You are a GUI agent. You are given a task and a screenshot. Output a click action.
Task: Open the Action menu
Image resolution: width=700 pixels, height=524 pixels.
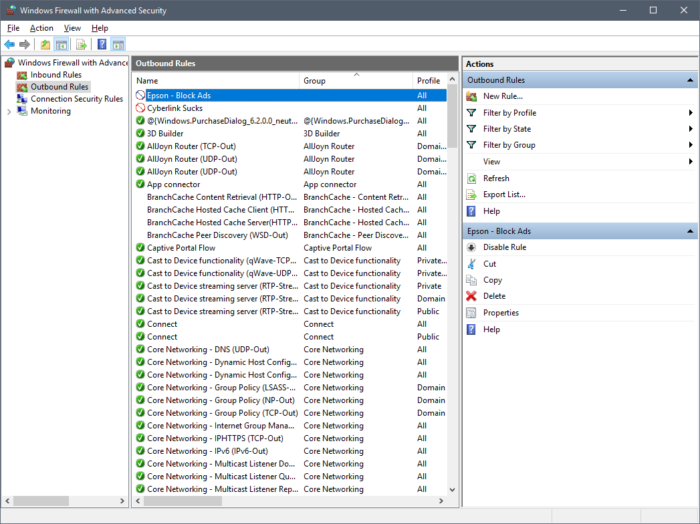coord(41,28)
